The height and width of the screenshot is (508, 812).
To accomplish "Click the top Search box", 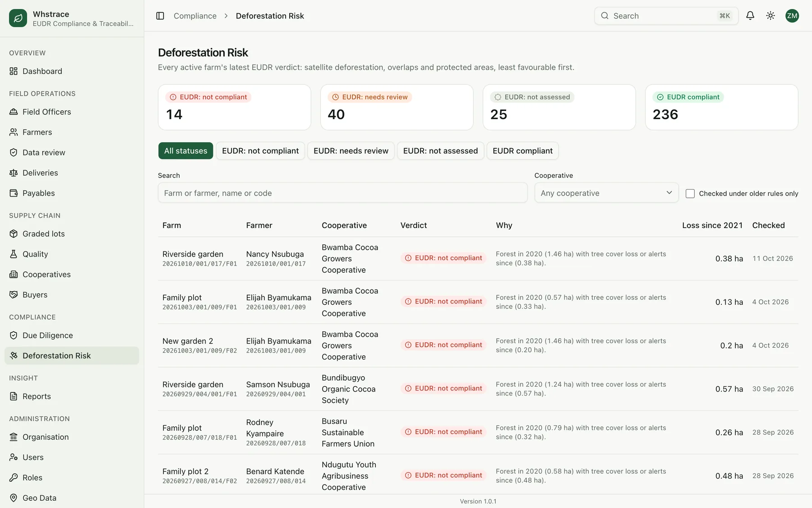I will (666, 16).
